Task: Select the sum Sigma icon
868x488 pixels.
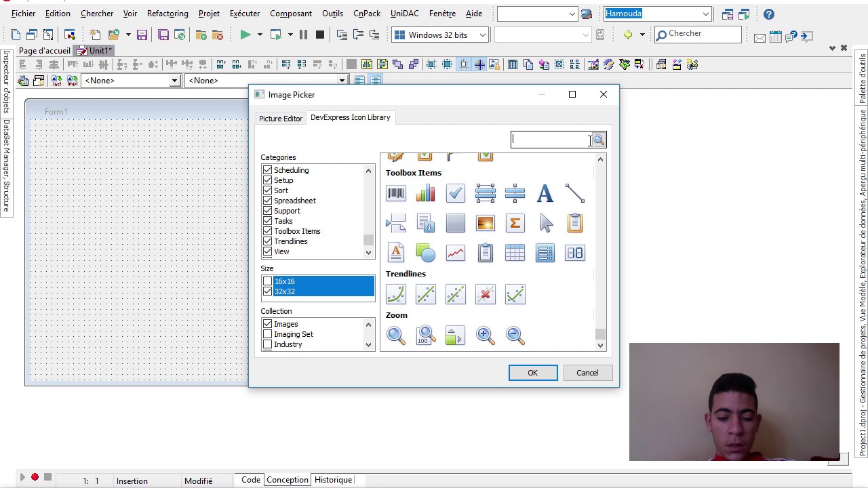Action: coord(515,223)
